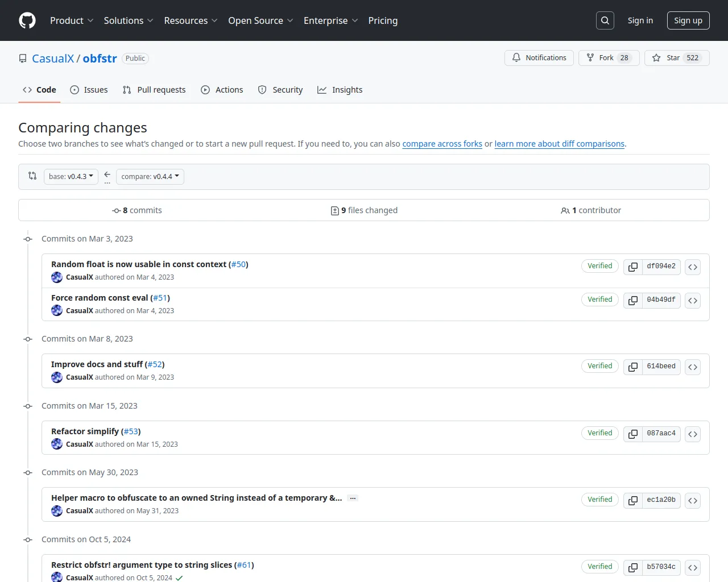Click the Notifications button
The image size is (728, 582).
[x=539, y=58]
